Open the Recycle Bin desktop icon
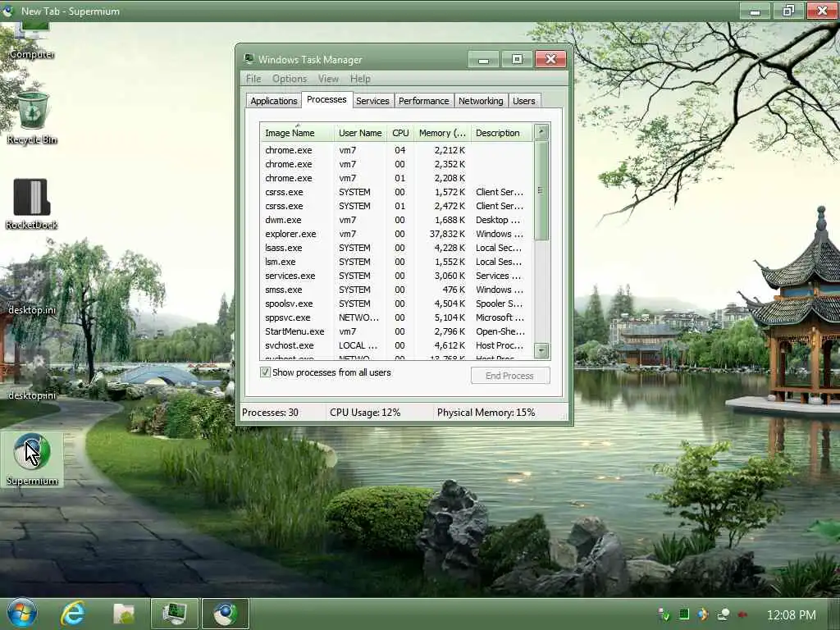Screen dimensions: 840x630 pyautogui.click(x=32, y=118)
